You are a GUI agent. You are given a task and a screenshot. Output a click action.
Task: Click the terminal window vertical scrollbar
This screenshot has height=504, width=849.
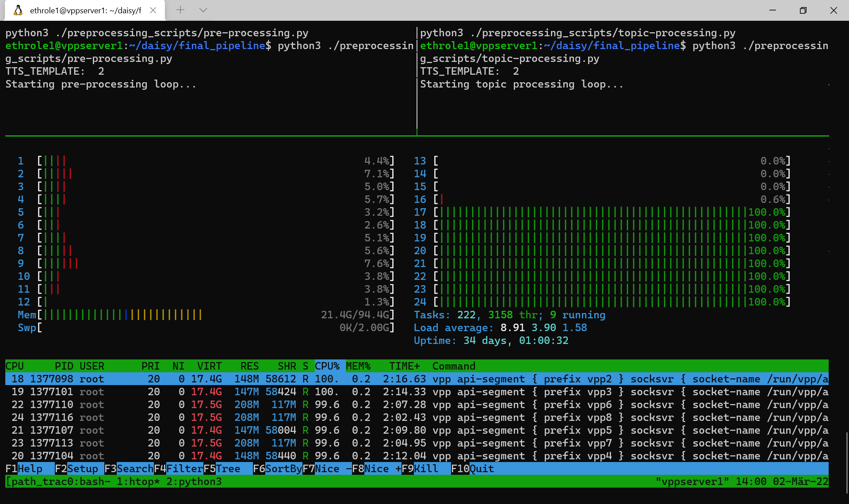846,462
